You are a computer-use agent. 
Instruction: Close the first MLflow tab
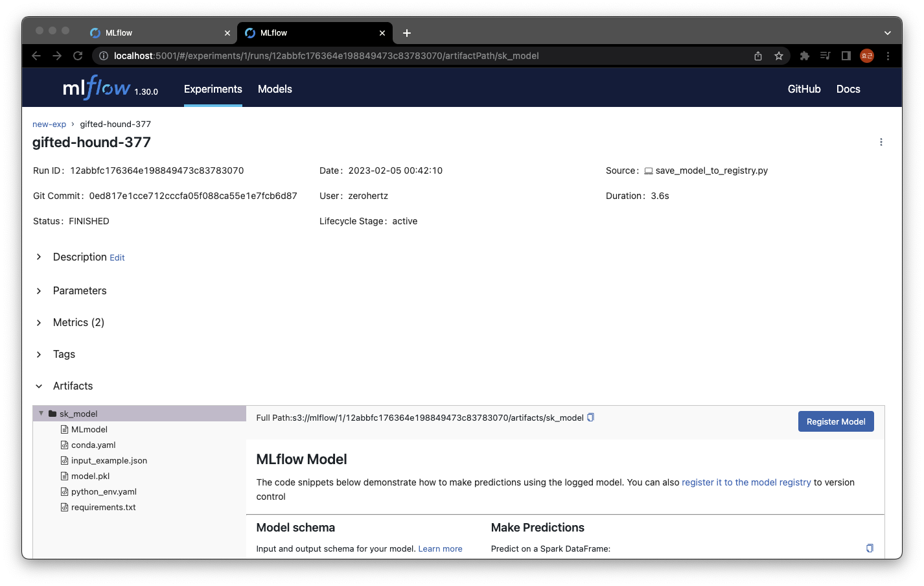point(227,33)
